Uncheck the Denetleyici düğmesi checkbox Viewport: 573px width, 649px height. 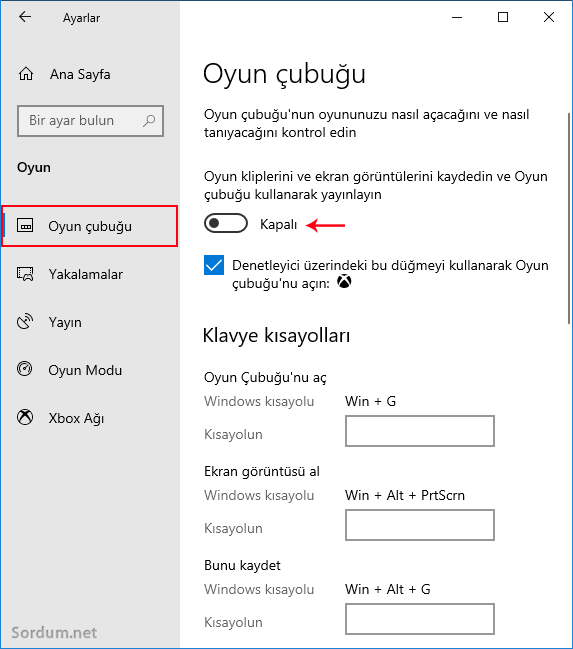coord(214,265)
